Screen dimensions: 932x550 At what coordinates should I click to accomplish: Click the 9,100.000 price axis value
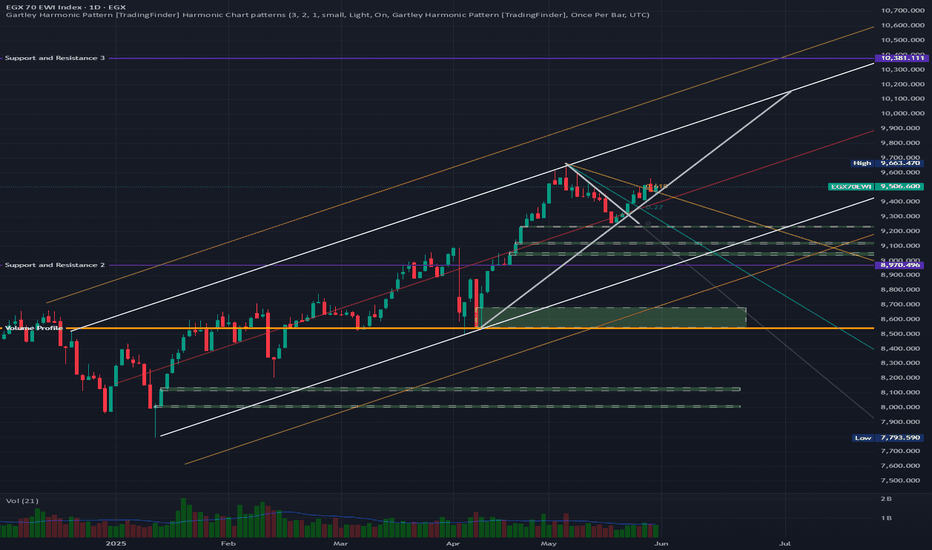pos(902,246)
